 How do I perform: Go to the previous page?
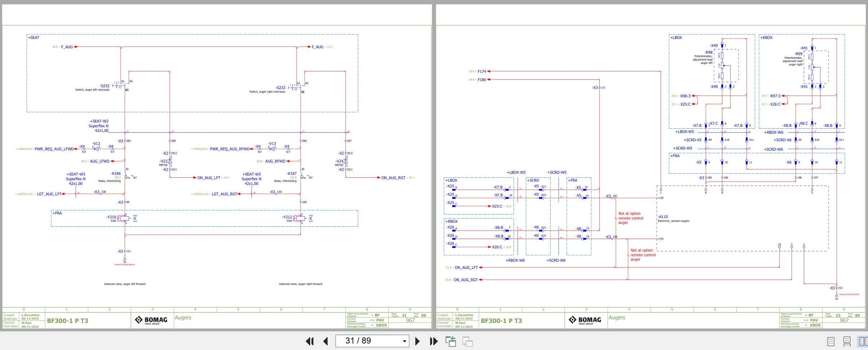pos(326,341)
